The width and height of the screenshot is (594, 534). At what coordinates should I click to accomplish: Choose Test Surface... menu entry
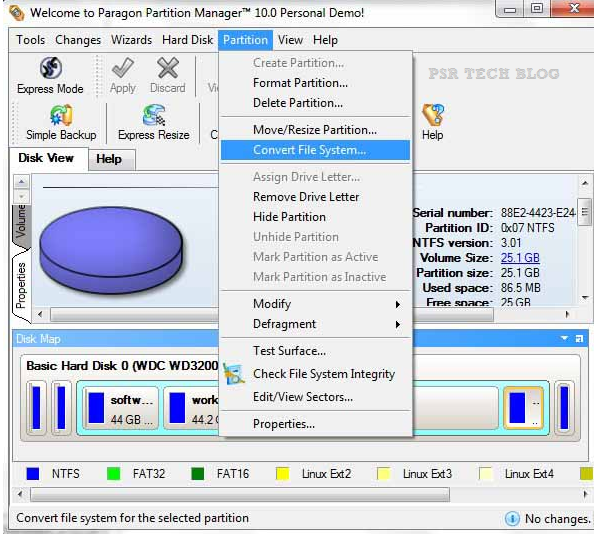(315, 351)
